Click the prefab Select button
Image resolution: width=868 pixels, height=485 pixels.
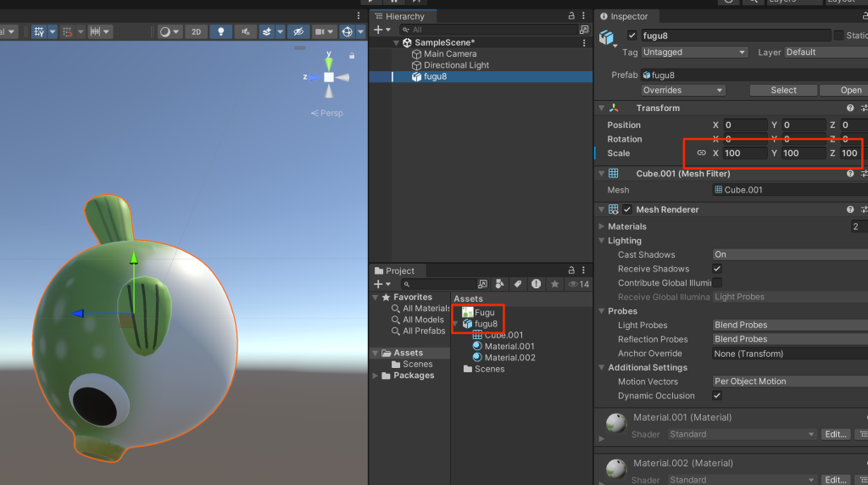[x=783, y=90]
